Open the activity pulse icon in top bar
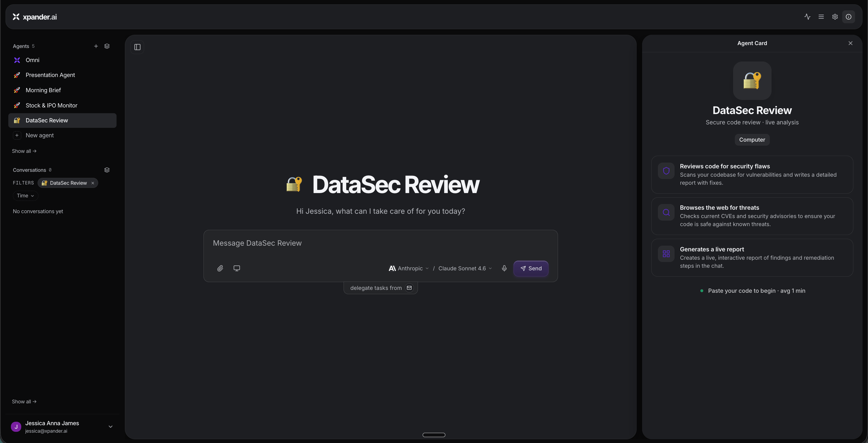This screenshot has height=443, width=868. (807, 17)
